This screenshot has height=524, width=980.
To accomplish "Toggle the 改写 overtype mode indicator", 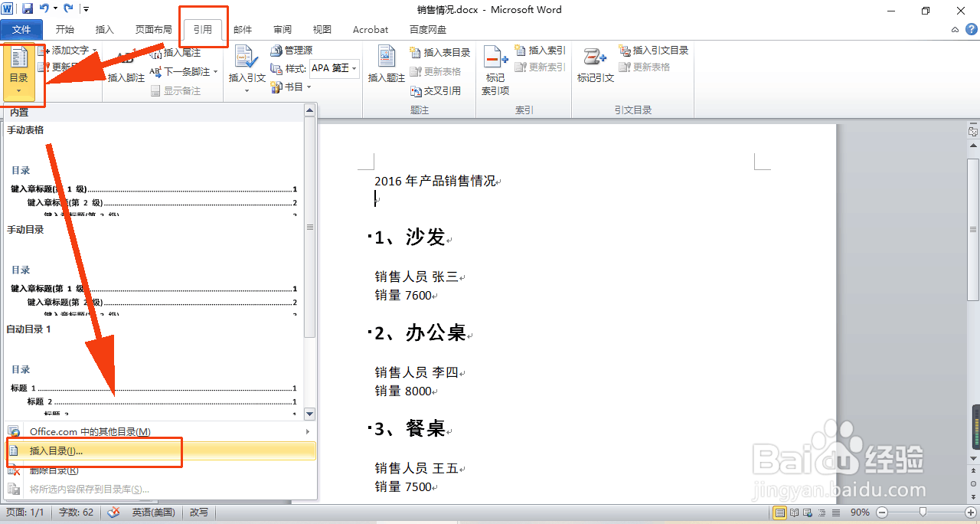I will tap(198, 513).
